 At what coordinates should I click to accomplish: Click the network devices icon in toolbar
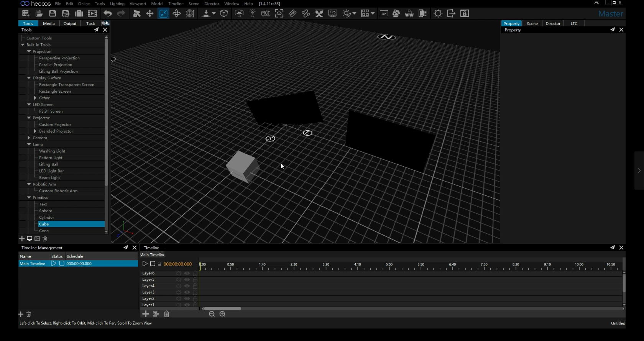pyautogui.click(x=409, y=13)
